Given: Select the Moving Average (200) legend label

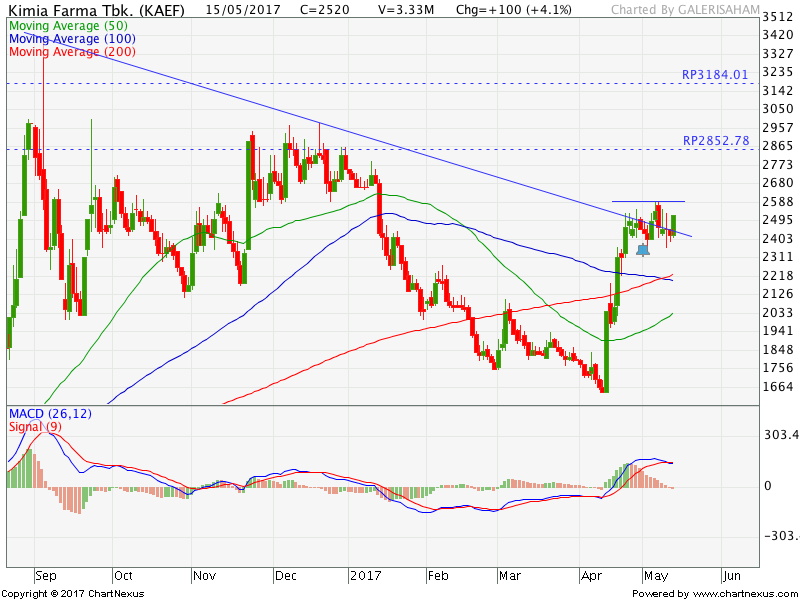Looking at the screenshot, I should coord(74,51).
